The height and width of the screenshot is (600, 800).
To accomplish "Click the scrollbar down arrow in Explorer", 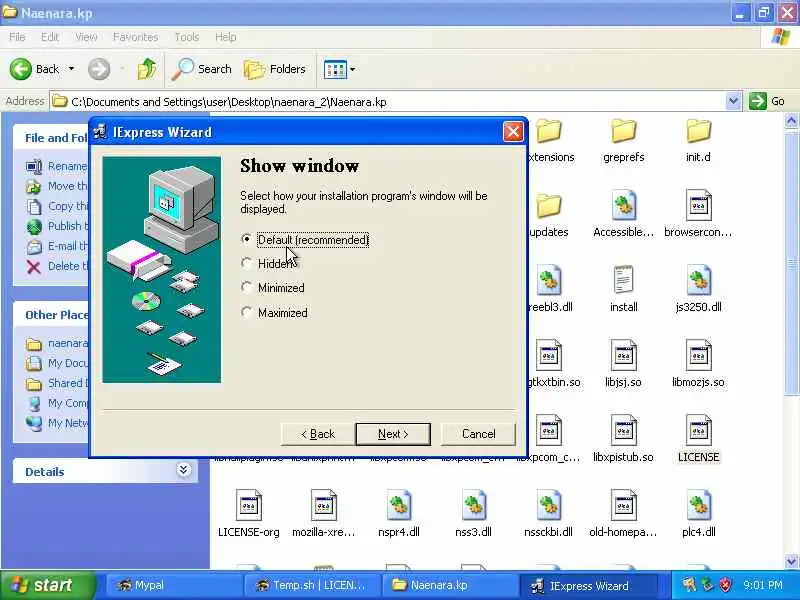I will pos(791,561).
